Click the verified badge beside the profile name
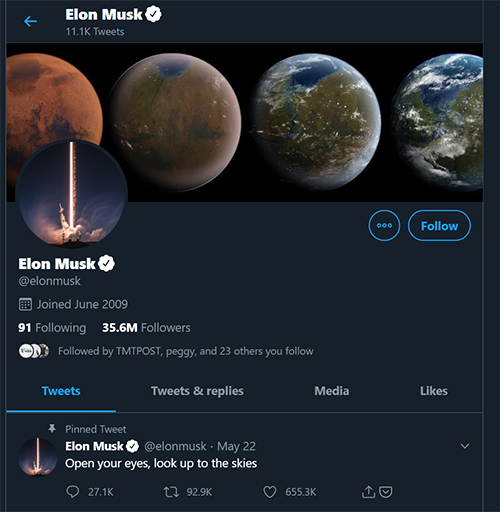Screen dimensions: 500x512 click(x=107, y=264)
